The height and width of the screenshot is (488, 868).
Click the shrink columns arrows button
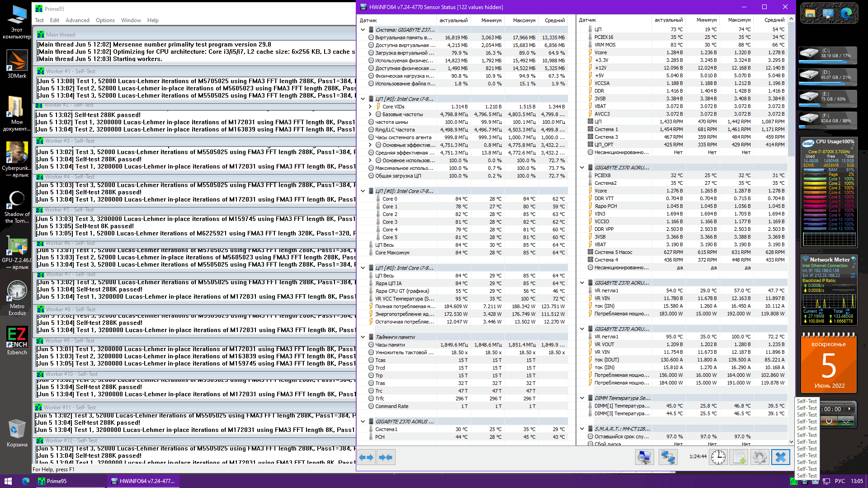386,457
